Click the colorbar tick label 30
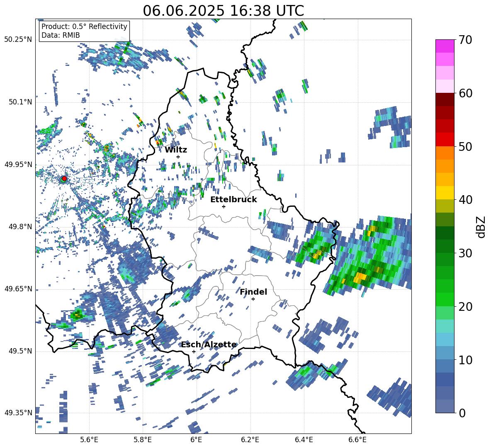Image resolution: width=491 pixels, height=448 pixels. point(465,253)
